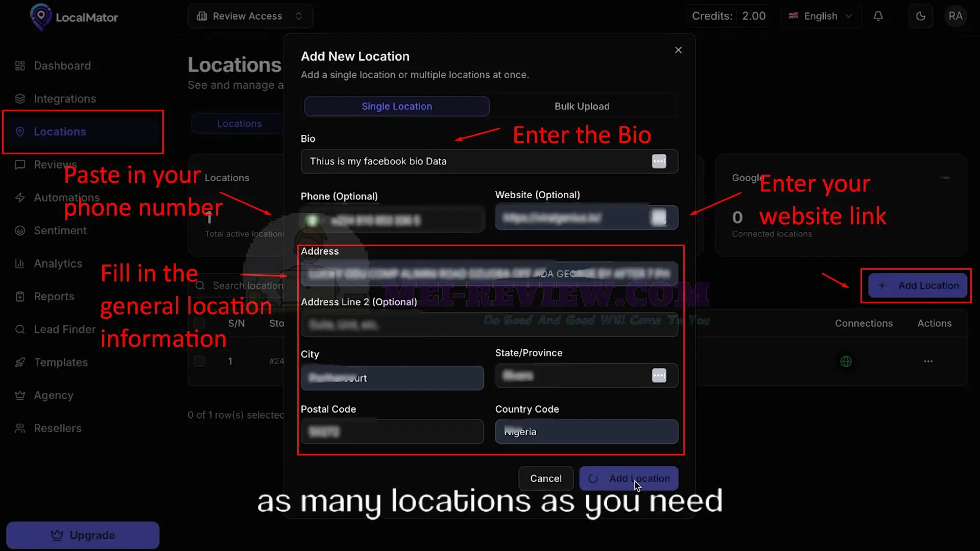Open notifications bell
980x551 pixels.
(x=878, y=16)
